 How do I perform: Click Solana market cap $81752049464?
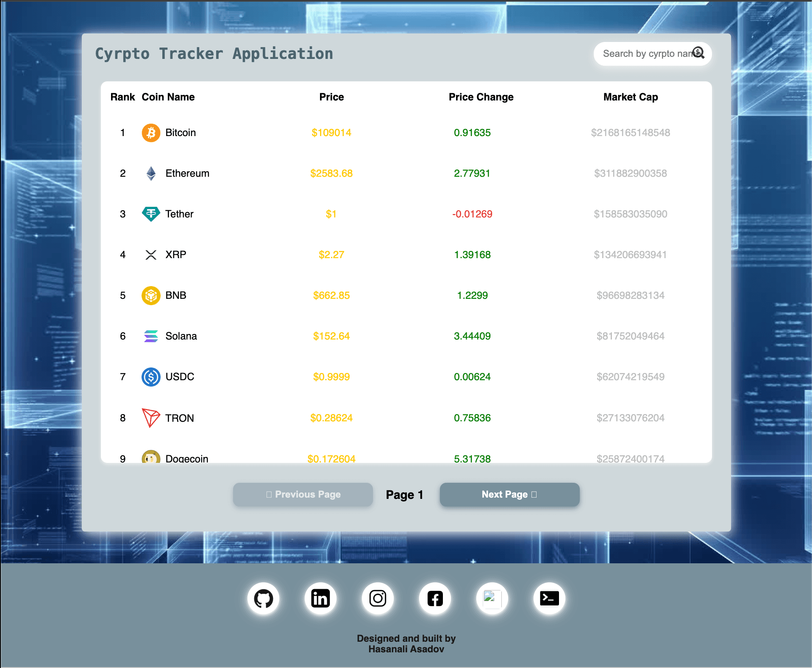pyautogui.click(x=631, y=336)
